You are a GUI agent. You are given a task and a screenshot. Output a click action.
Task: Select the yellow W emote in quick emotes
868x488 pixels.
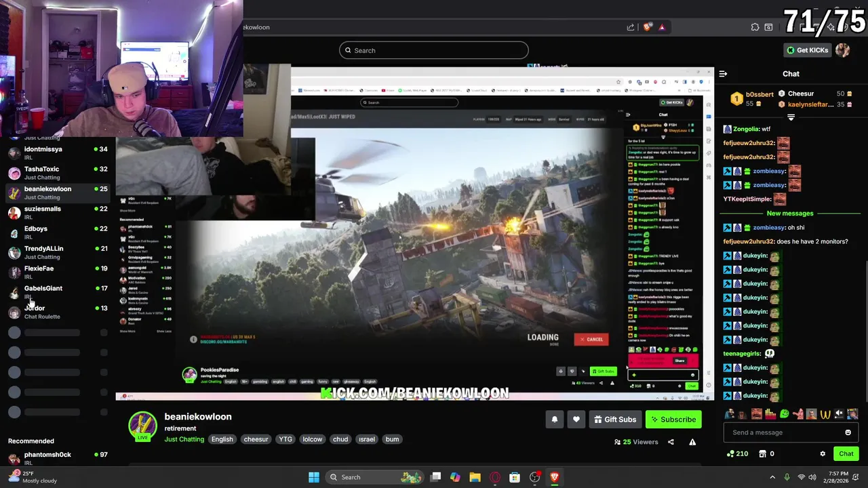(x=825, y=413)
